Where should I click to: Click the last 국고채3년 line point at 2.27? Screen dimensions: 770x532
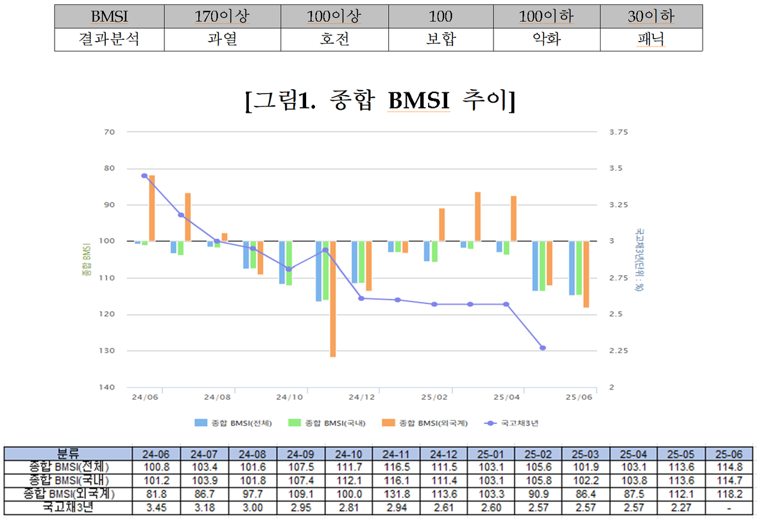click(x=543, y=348)
